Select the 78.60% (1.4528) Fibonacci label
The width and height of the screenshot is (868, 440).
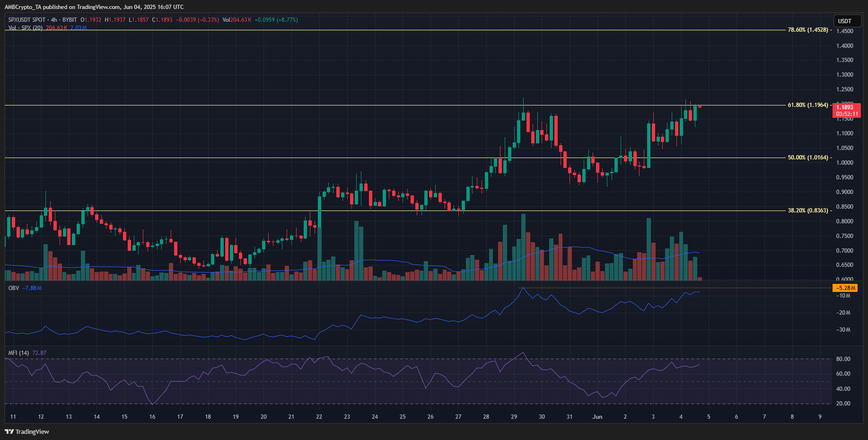(808, 30)
